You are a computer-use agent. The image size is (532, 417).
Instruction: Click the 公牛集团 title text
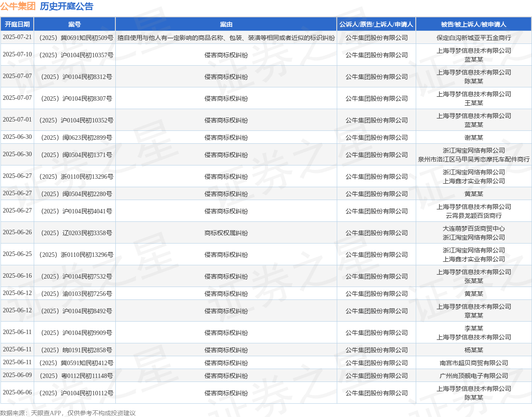18,6
